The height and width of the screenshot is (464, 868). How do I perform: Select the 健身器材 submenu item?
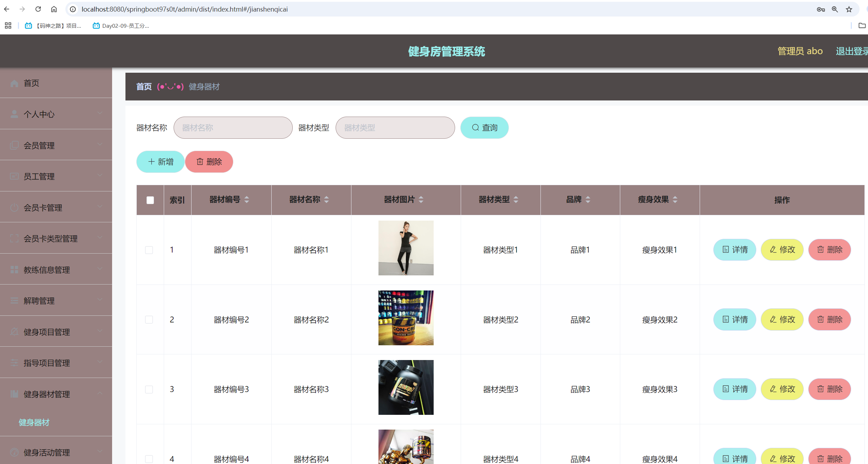(x=34, y=422)
